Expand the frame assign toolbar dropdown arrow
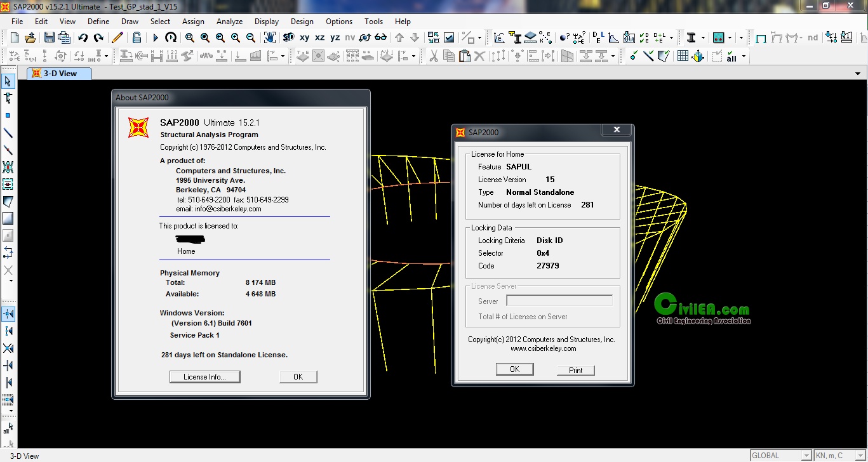Viewport: 868px width, 462px height. pyautogui.click(x=283, y=56)
